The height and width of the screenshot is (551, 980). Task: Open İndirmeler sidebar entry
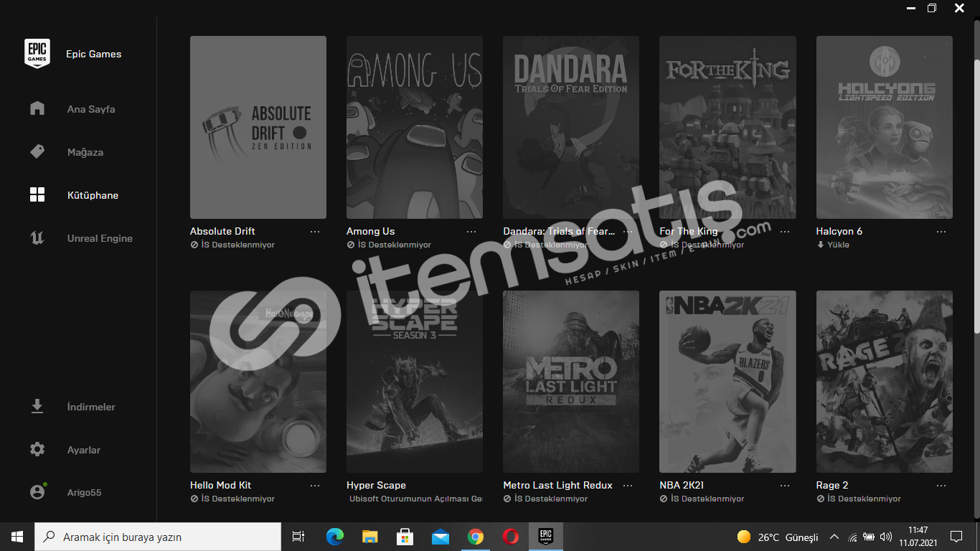(x=91, y=407)
